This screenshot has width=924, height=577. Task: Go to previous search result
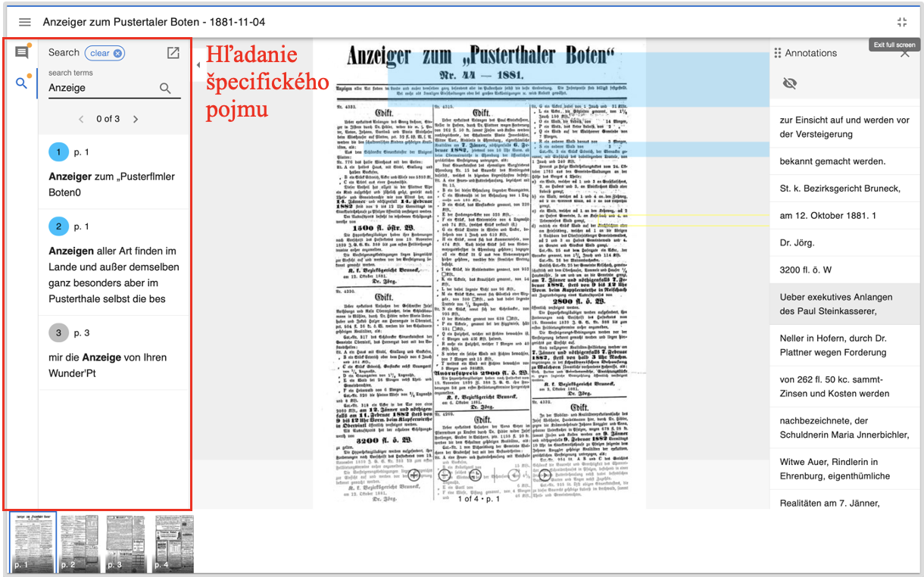click(81, 119)
